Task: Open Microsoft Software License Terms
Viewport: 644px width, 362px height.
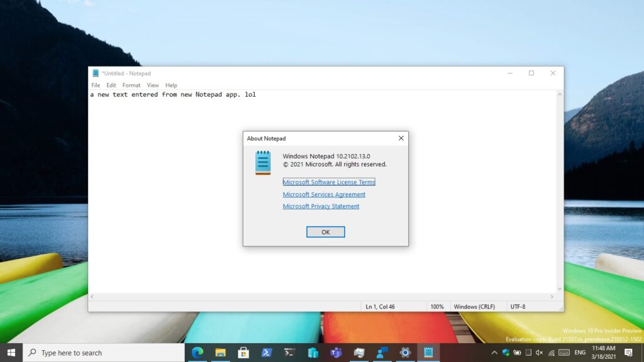Action: tap(329, 182)
